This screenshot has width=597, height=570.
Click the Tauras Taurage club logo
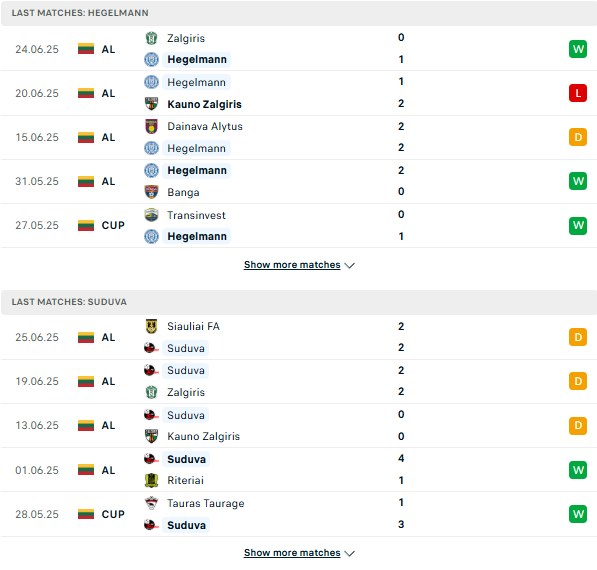pos(152,503)
